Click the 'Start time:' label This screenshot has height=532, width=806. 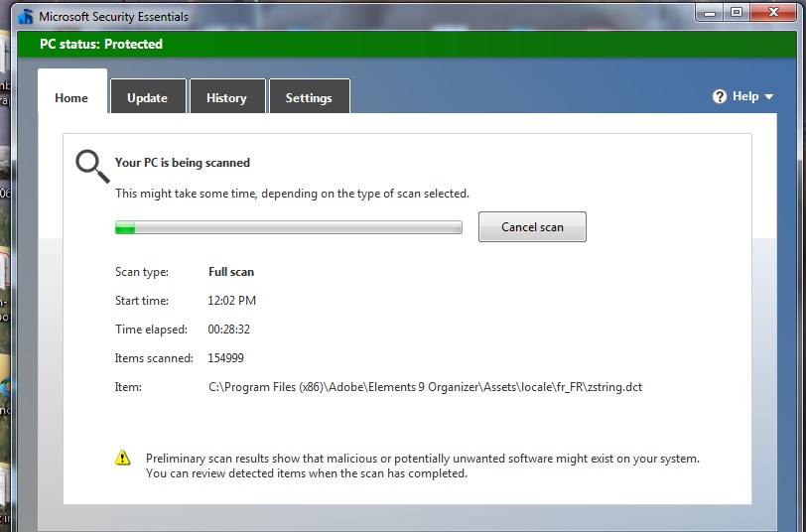click(x=142, y=301)
